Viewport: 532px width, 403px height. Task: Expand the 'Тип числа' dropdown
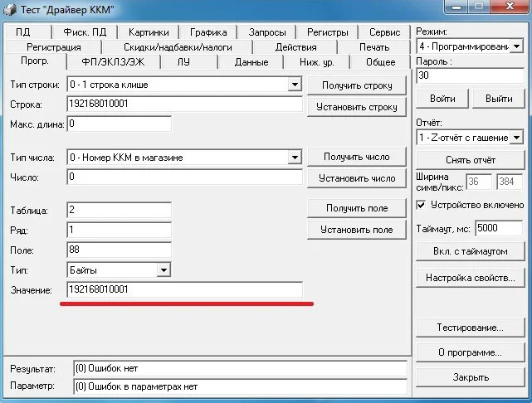click(x=295, y=158)
